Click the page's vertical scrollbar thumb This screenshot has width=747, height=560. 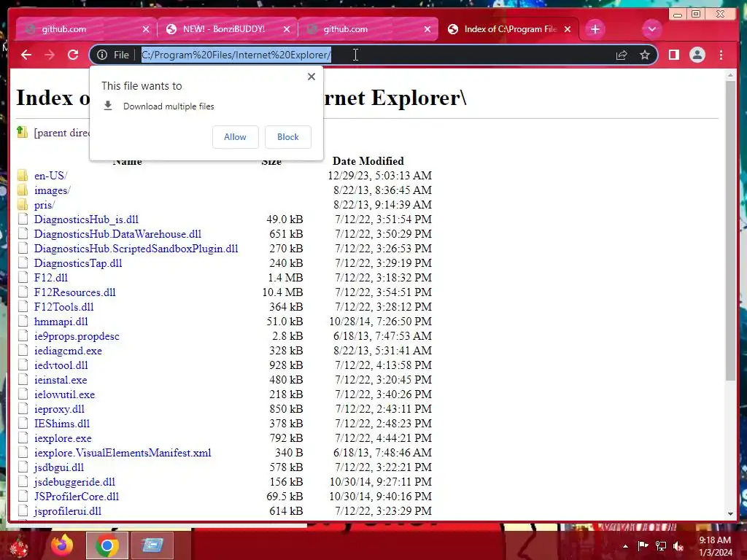(x=730, y=231)
